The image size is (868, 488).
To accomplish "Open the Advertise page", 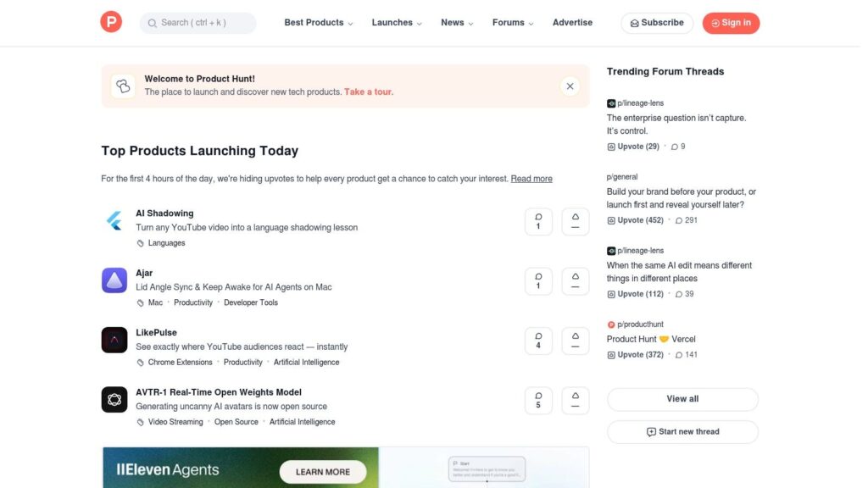I will coord(572,23).
